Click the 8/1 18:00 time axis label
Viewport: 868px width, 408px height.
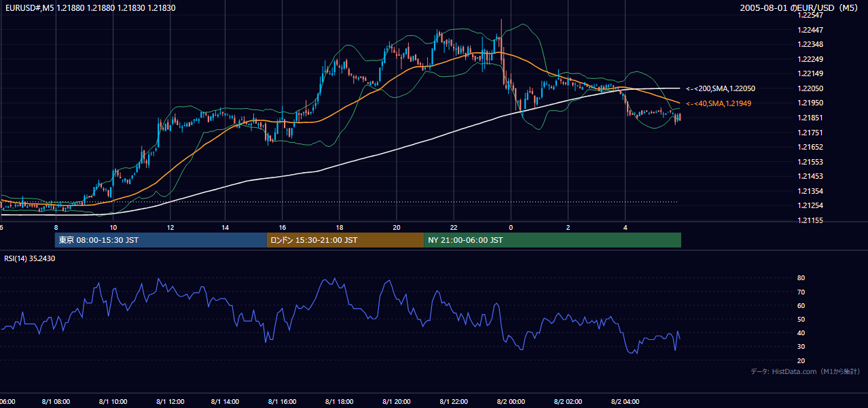(x=340, y=402)
